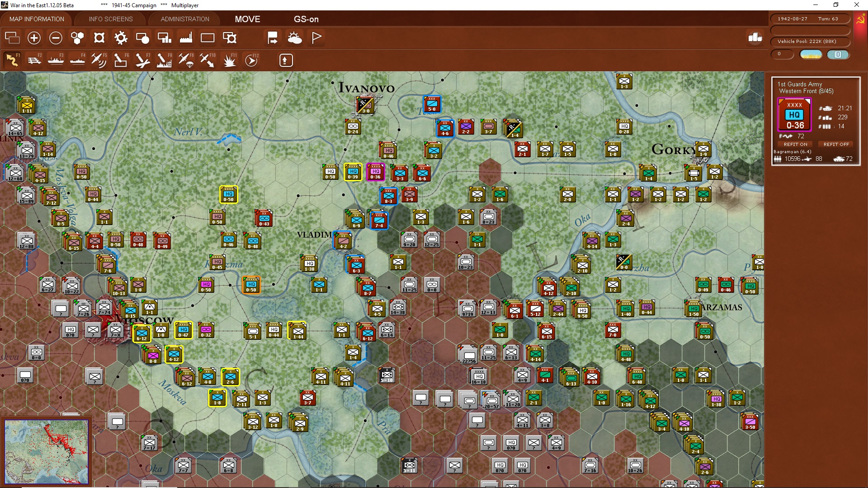This screenshot has height=488, width=868.
Task: Click the flag with arrow icon
Action: click(273, 38)
